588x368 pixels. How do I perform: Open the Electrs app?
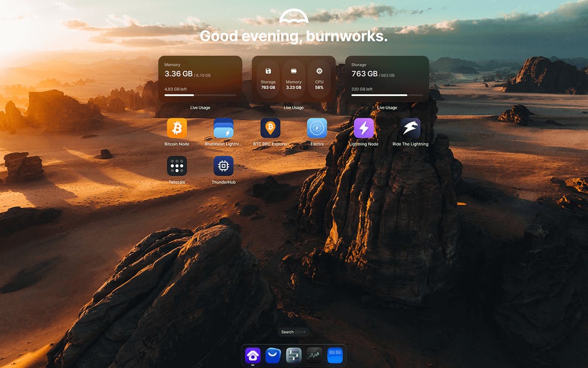(317, 128)
